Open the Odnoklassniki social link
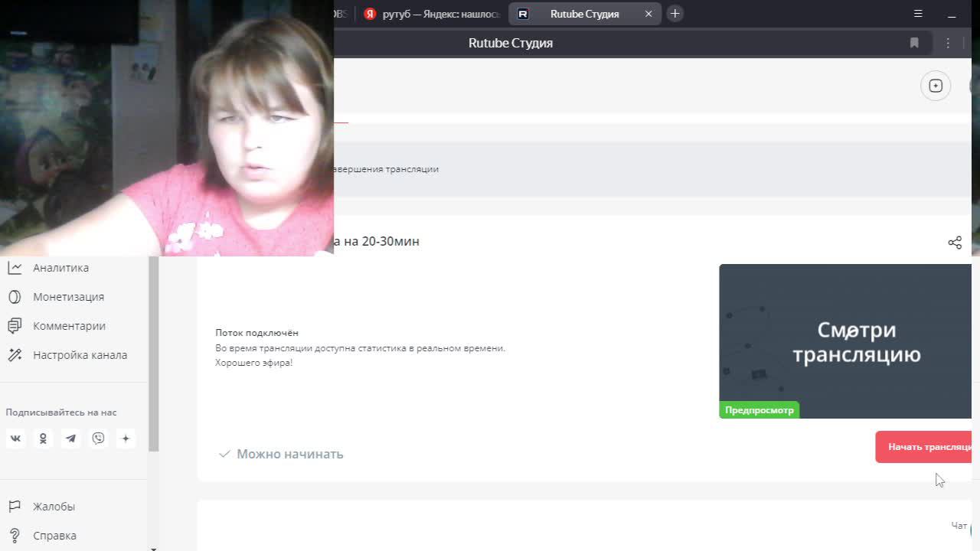Viewport: 980px width, 551px height. (x=43, y=439)
